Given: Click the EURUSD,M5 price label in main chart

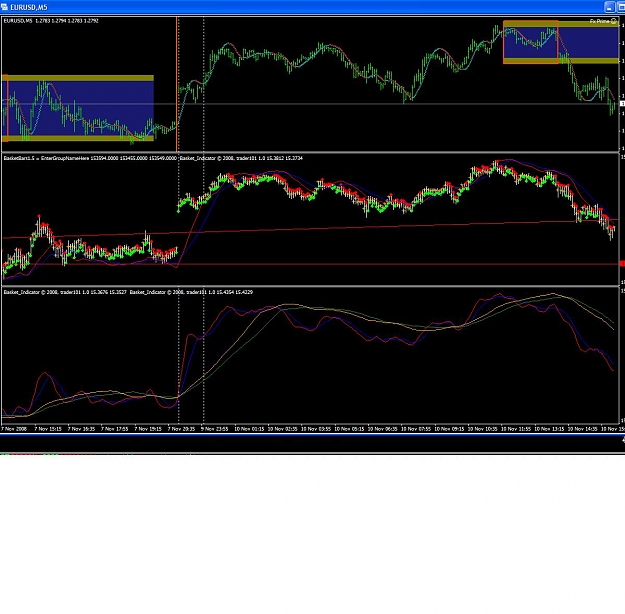Looking at the screenshot, I should point(51,21).
